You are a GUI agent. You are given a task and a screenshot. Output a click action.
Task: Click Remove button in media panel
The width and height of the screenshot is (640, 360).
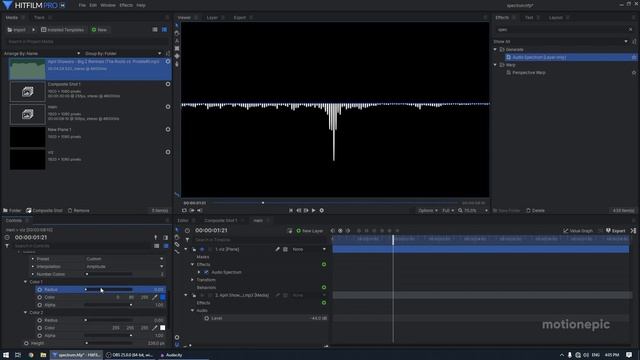pos(78,211)
